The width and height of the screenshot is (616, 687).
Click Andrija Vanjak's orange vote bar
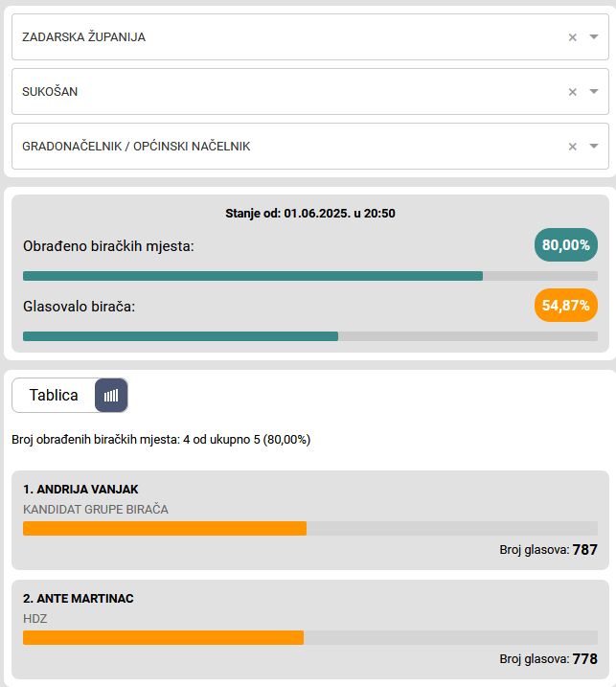164,528
